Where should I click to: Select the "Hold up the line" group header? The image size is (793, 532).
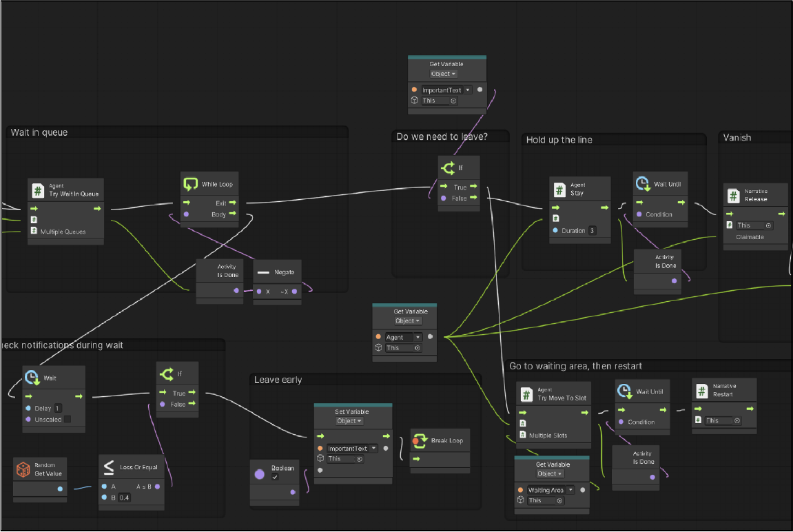[x=559, y=140]
